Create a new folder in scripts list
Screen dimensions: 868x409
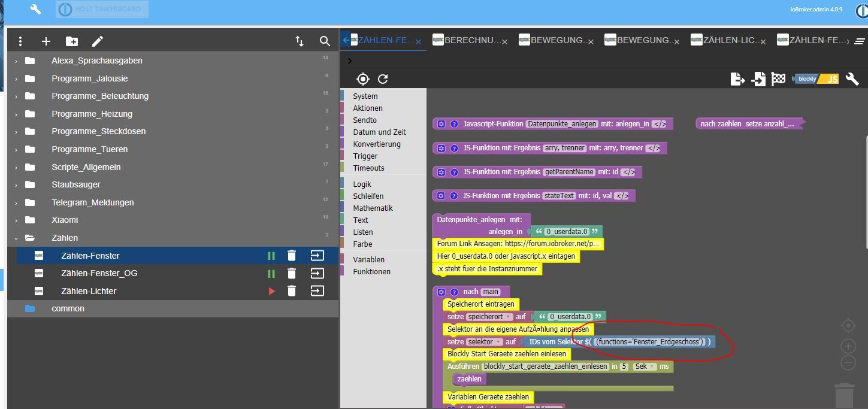(72, 41)
